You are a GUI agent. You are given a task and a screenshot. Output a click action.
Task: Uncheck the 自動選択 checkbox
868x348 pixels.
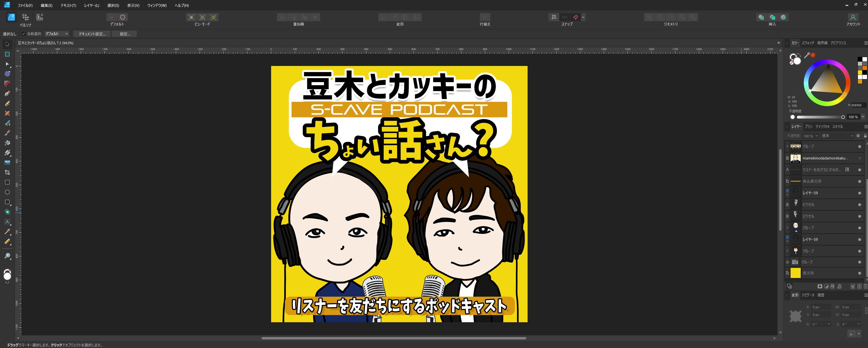coord(24,34)
